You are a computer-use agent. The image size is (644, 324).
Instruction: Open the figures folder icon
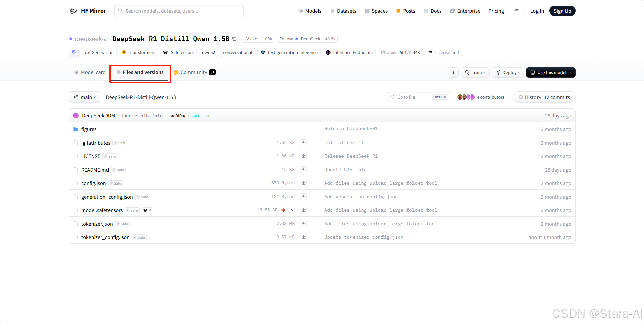76,129
